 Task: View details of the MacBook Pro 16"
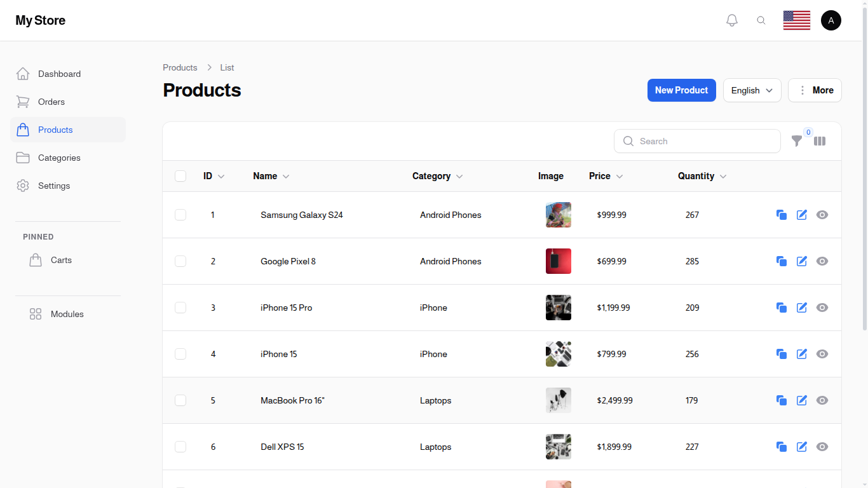822,400
